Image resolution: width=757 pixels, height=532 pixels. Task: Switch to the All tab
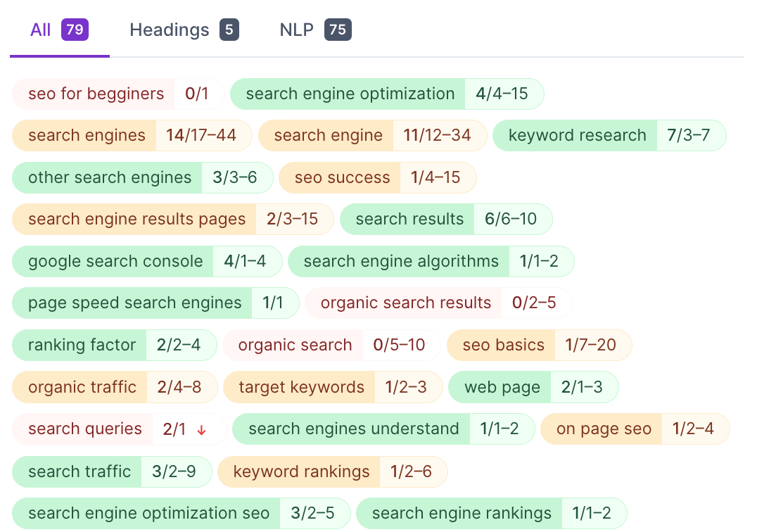pos(58,30)
